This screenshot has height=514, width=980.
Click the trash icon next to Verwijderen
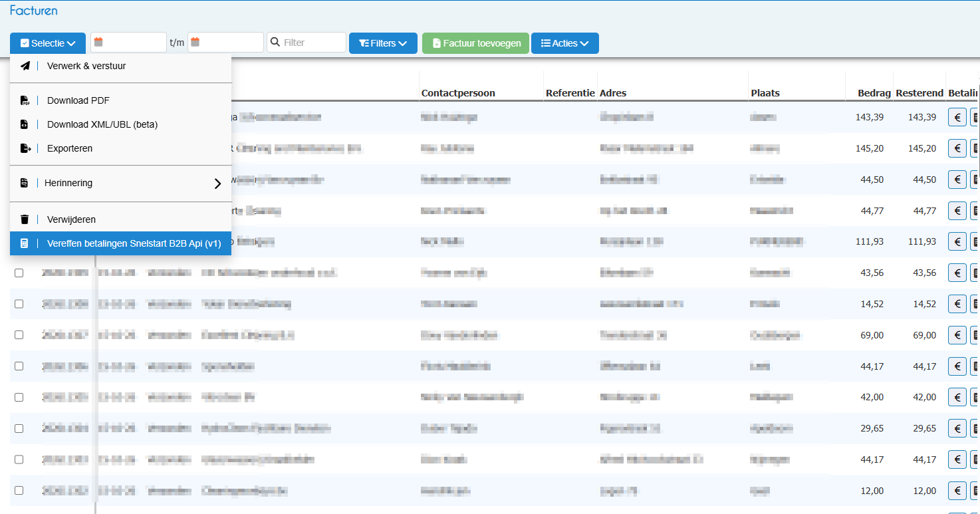point(25,219)
